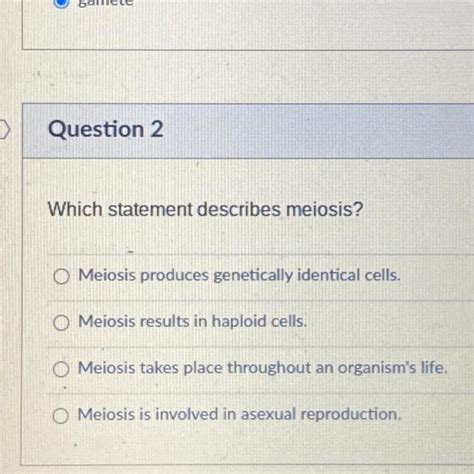The image size is (474, 474).
Task: Click label 'Meiosis takes place throughout an organism's life.'
Action: pyautogui.click(x=262, y=368)
